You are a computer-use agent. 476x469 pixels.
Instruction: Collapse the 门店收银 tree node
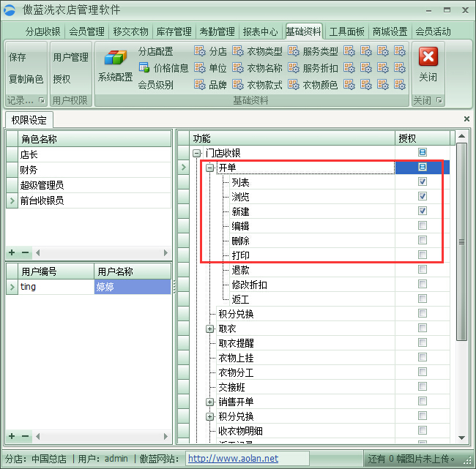coord(196,153)
